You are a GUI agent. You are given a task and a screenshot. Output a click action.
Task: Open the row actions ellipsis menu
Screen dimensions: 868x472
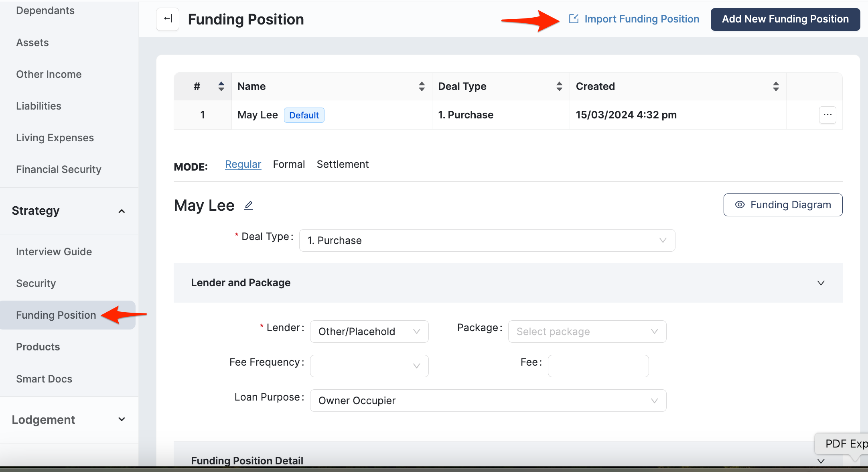827,115
